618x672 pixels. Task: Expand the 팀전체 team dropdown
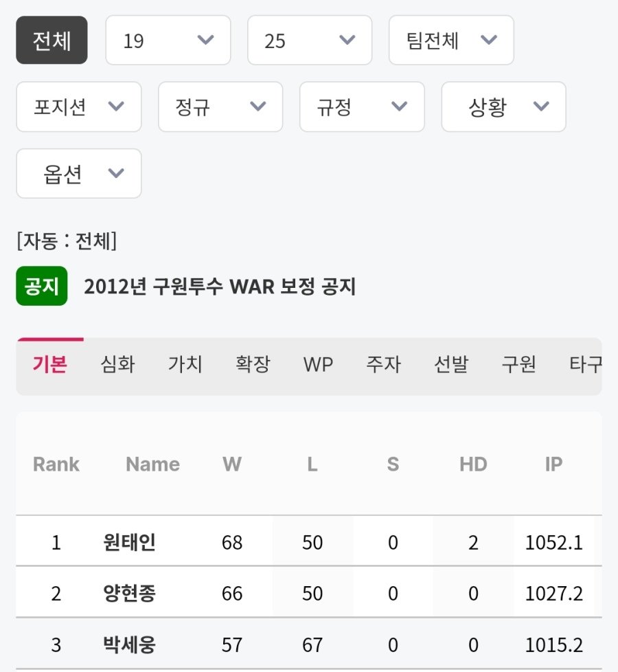pyautogui.click(x=450, y=41)
